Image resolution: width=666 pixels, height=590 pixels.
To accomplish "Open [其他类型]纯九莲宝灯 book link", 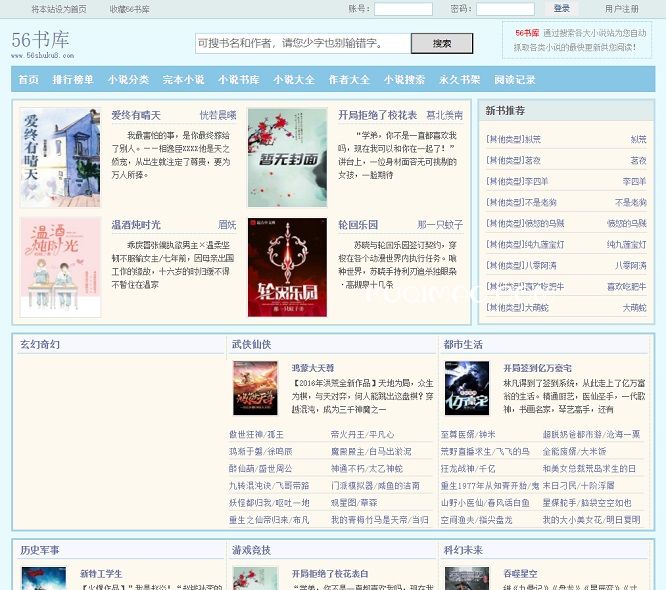I will click(x=525, y=245).
